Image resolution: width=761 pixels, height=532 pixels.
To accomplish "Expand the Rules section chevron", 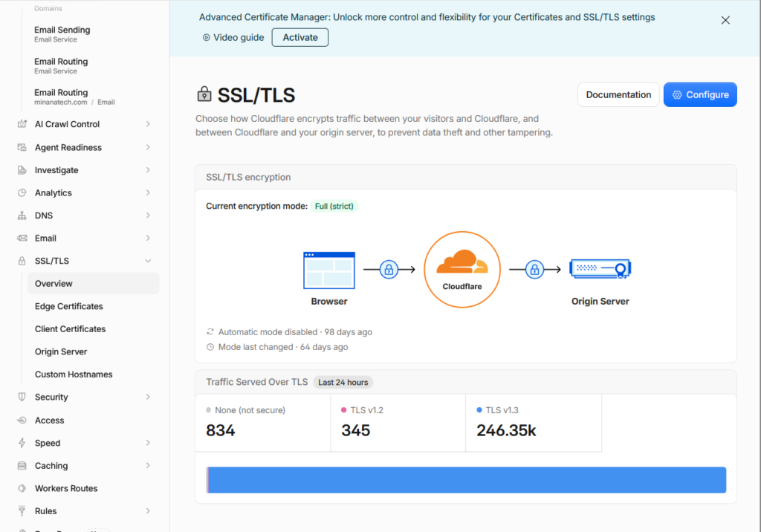I will 148,510.
